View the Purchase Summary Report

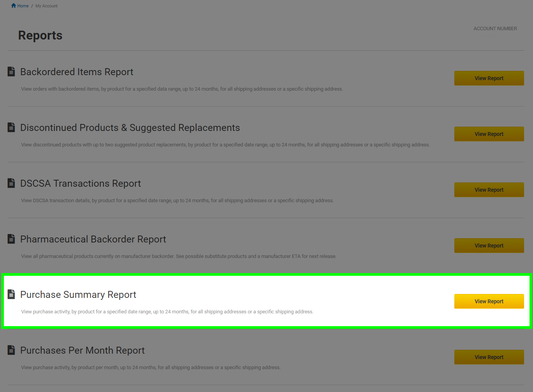489,301
